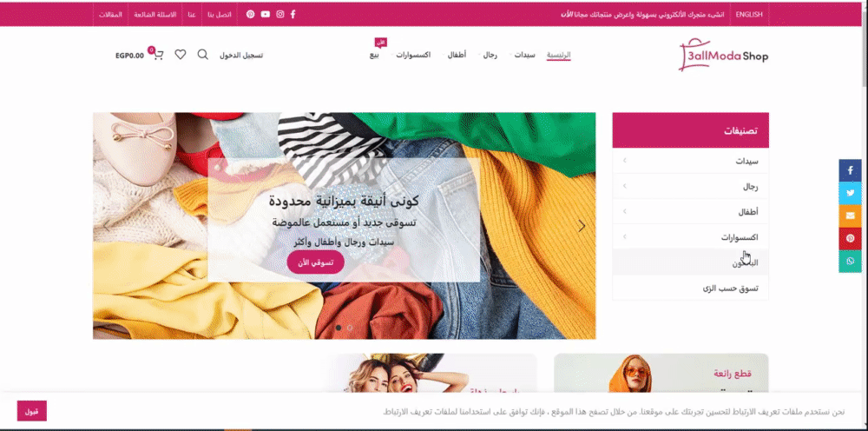Open the Instagram icon in top bar
The height and width of the screenshot is (431, 868).
280,15
